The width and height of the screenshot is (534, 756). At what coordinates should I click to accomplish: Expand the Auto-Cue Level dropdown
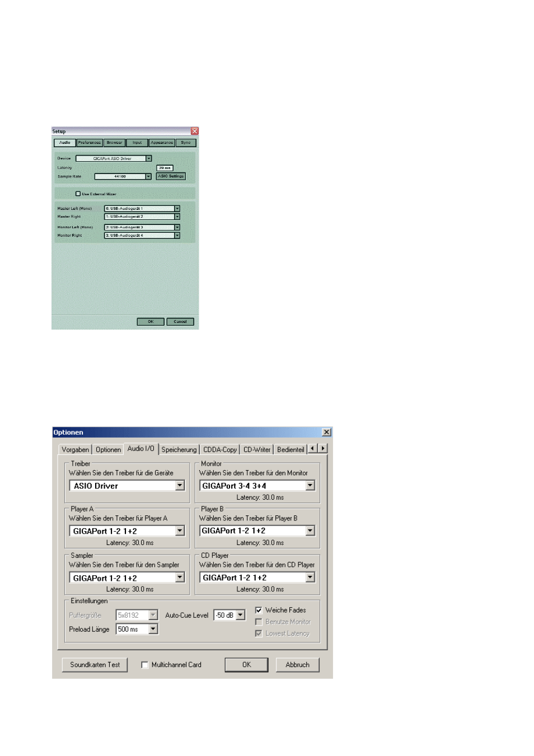pos(240,615)
